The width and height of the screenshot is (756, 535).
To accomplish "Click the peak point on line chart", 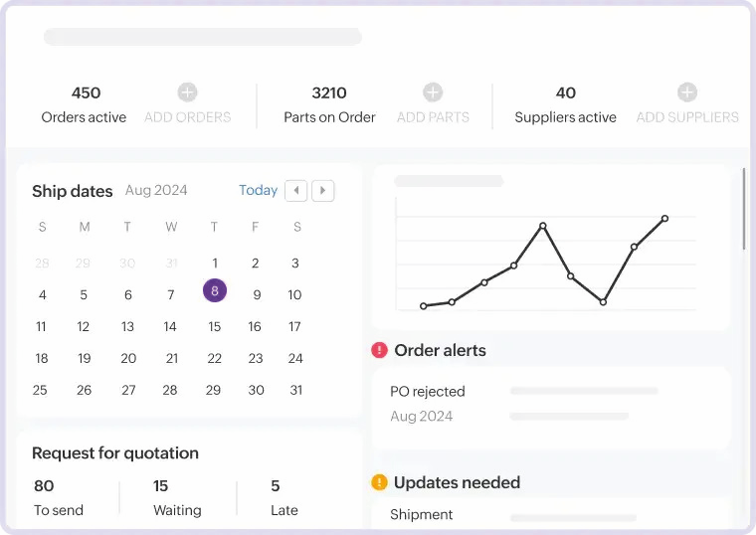I will coord(543,226).
